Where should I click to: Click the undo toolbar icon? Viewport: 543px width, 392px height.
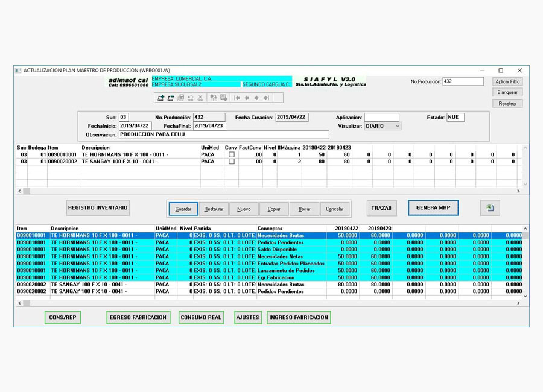(x=191, y=98)
